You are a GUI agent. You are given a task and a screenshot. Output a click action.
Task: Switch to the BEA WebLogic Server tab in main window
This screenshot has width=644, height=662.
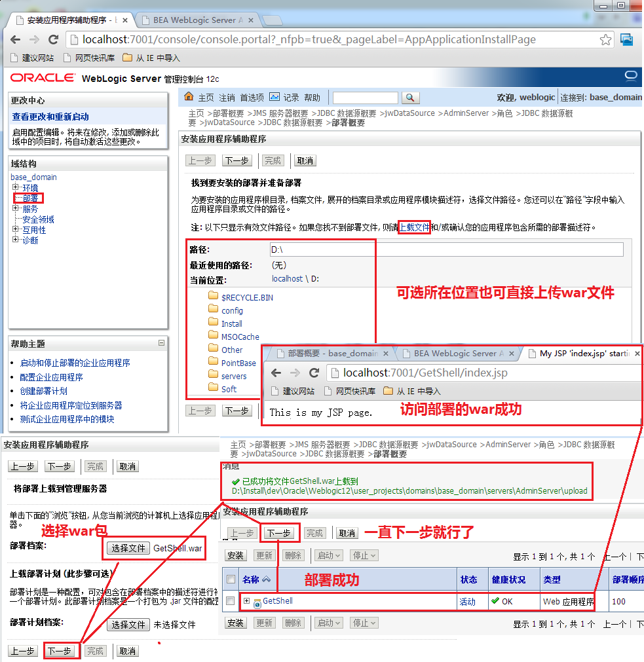[197, 20]
